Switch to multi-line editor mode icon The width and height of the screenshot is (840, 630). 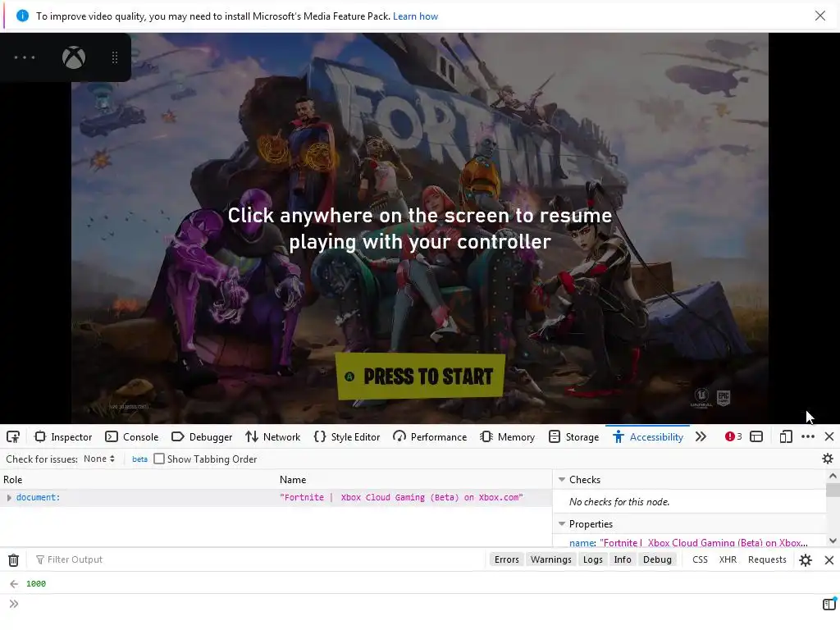pyautogui.click(x=829, y=605)
